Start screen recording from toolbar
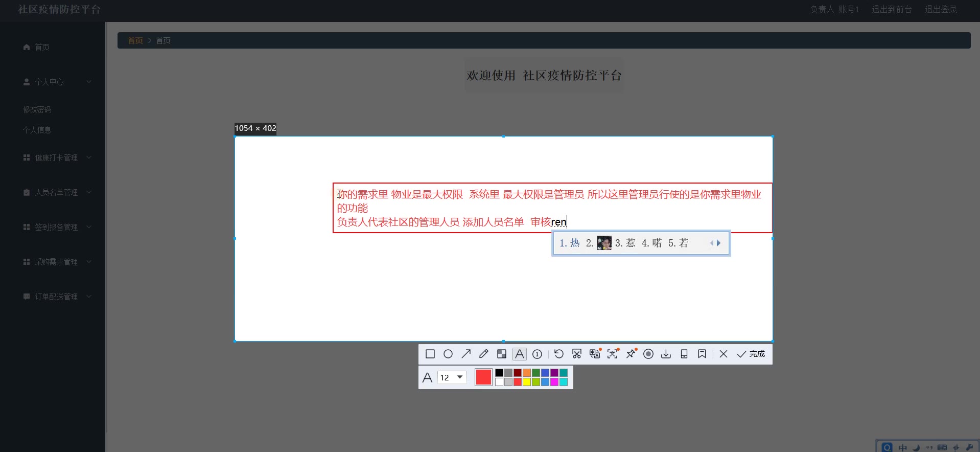The width and height of the screenshot is (980, 452). pyautogui.click(x=648, y=354)
